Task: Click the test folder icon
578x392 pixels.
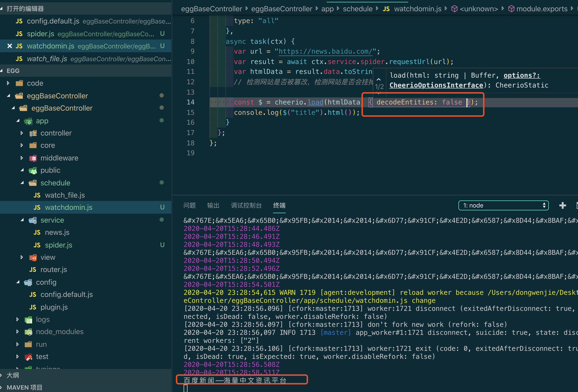Action: click(28, 357)
